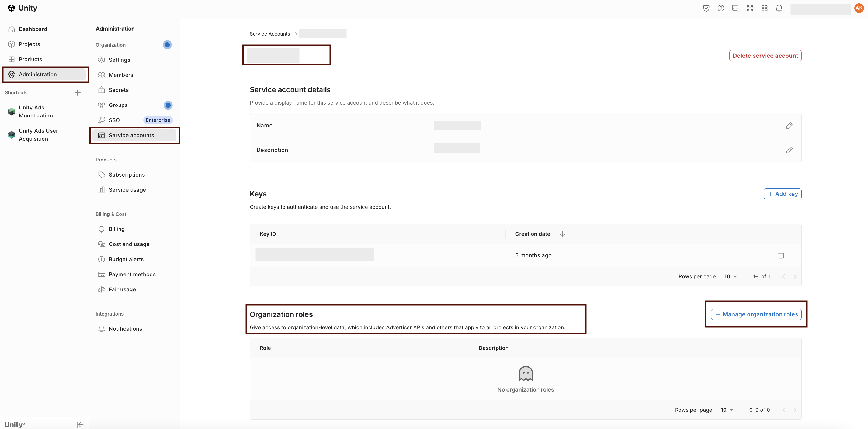Click the AK user avatar
Image resolution: width=868 pixels, height=429 pixels.
point(859,8)
